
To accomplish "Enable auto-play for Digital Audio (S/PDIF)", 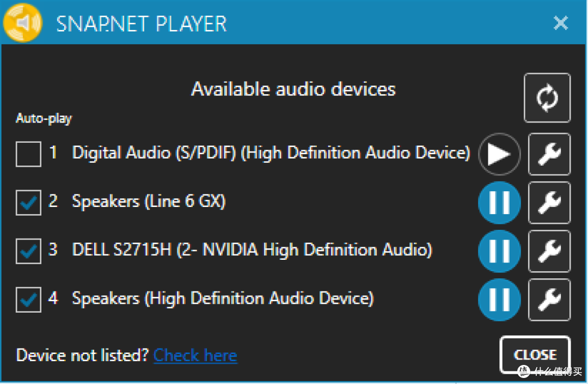I will coord(28,154).
